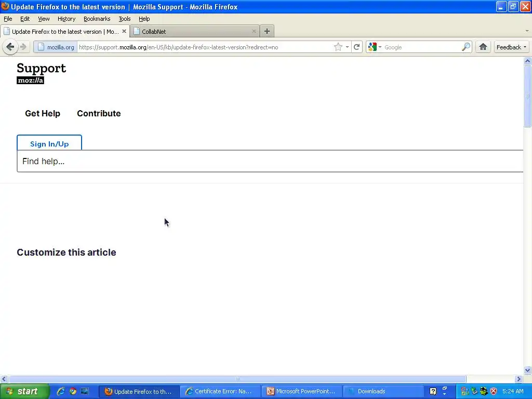This screenshot has height=399, width=532.
Task: Click the horizontal scrollbar right arrow
Action: 518,379
